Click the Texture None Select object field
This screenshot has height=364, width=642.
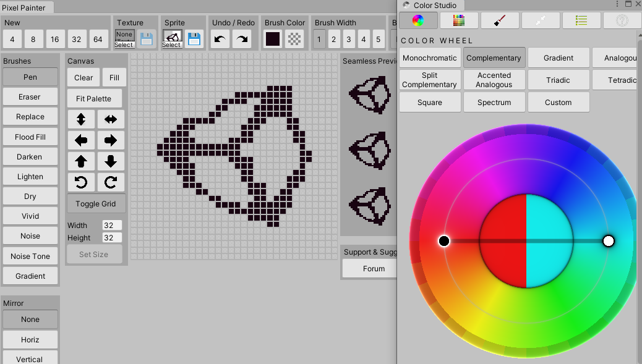(124, 40)
